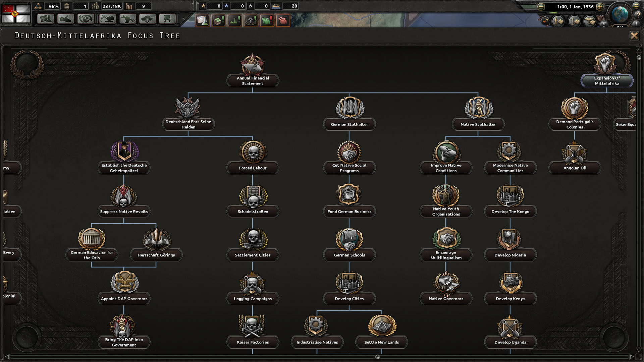Viewport: 644px width, 362px height.
Task: Select Bring The DAP Into Government focus
Action: 124,332
